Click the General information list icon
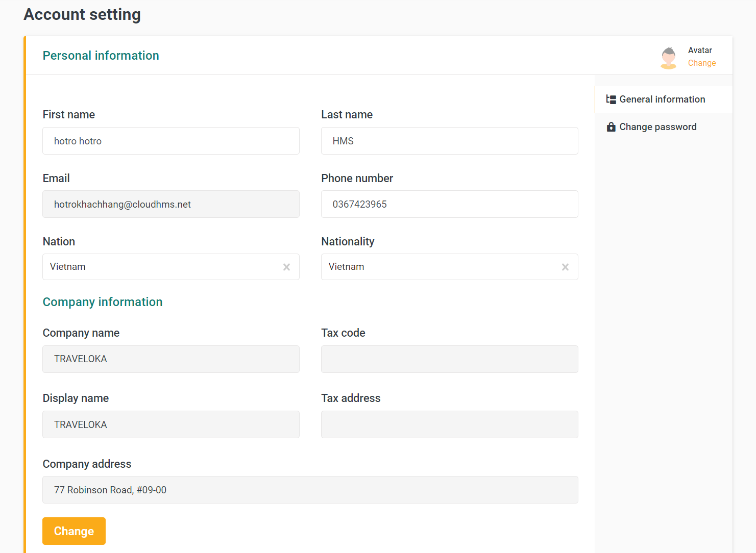Viewport: 756px width, 553px height. 611,99
